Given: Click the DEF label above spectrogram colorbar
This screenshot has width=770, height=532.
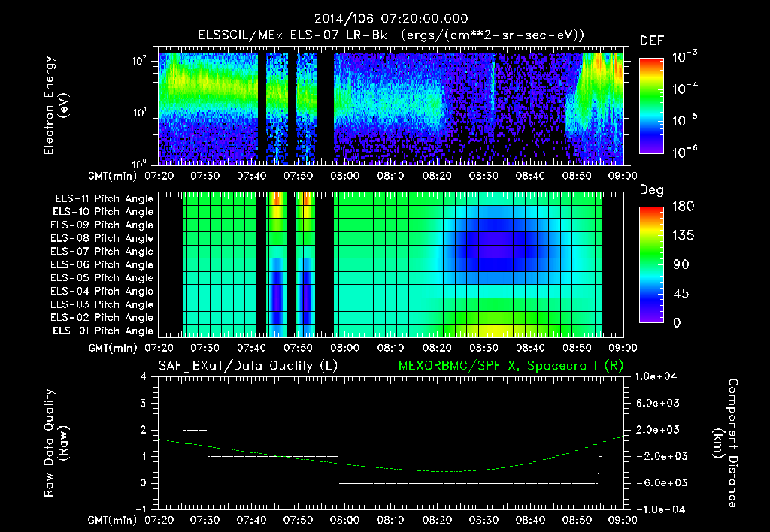Looking at the screenshot, I should pos(652,41).
